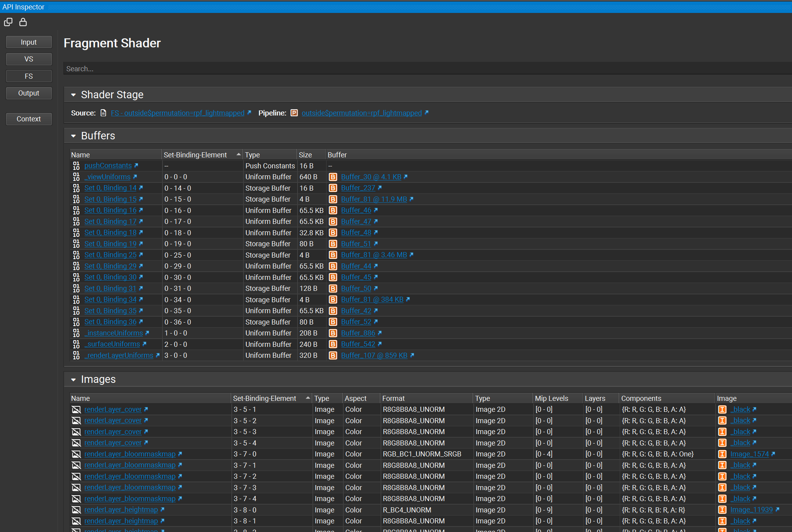Click the orange B icon beside Buffer_30

tap(333, 177)
